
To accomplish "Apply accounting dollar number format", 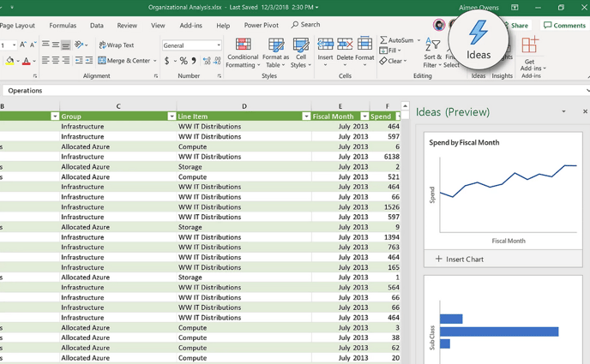I will tap(166, 61).
